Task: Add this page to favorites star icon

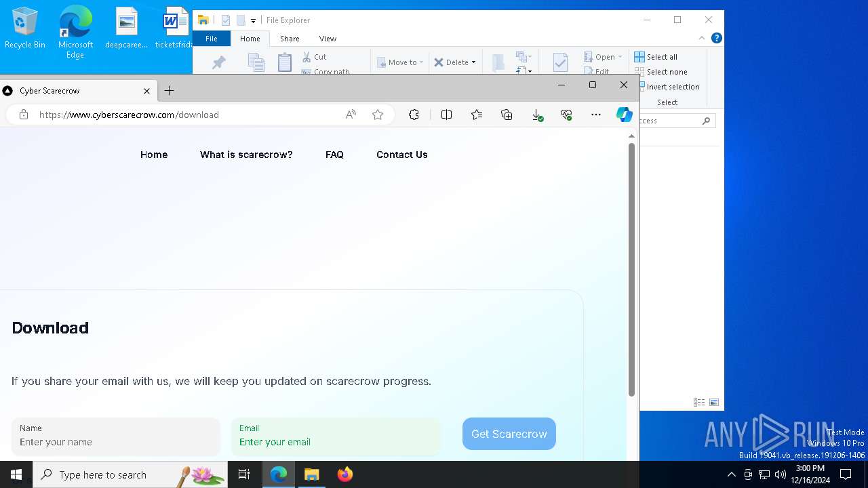Action: click(378, 115)
